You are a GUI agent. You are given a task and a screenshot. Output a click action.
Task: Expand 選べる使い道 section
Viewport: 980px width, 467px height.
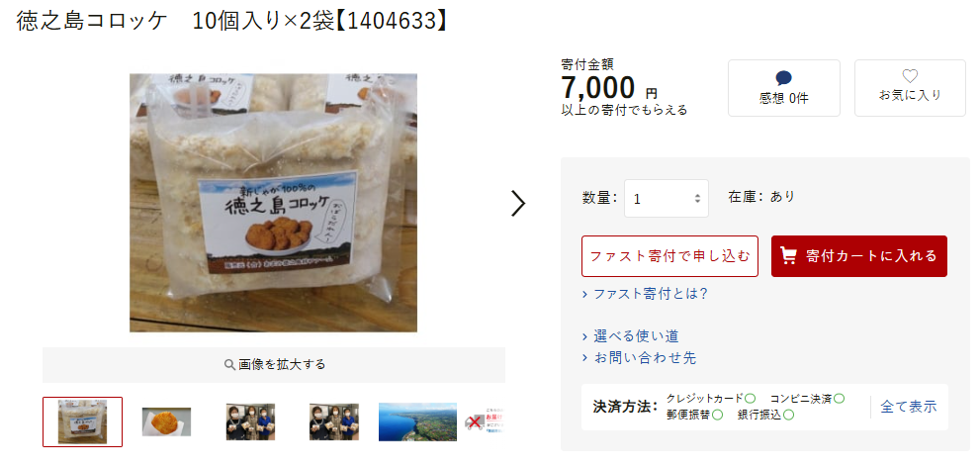[630, 336]
